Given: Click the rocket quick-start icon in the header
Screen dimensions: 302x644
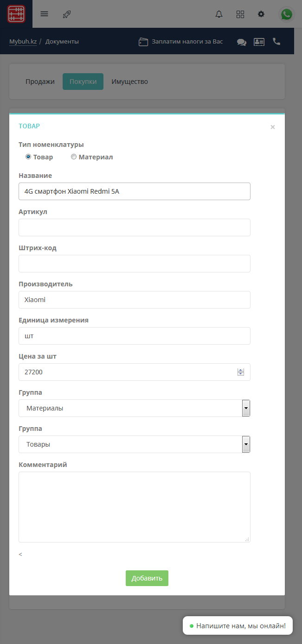Looking at the screenshot, I should pyautogui.click(x=66, y=14).
